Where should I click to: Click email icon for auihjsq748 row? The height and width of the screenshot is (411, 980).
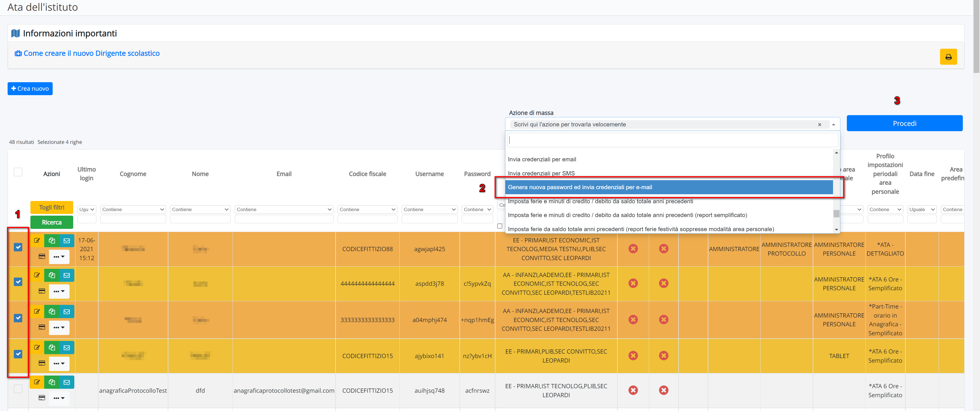point(66,382)
